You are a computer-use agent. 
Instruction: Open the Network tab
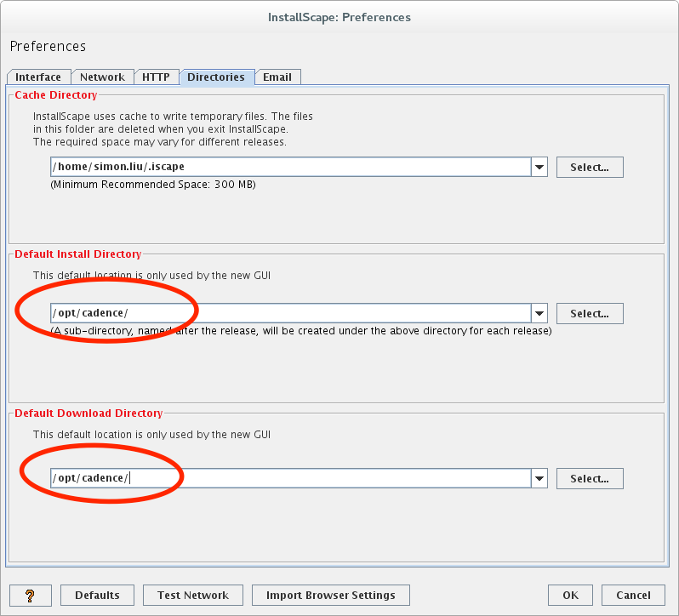coord(102,77)
